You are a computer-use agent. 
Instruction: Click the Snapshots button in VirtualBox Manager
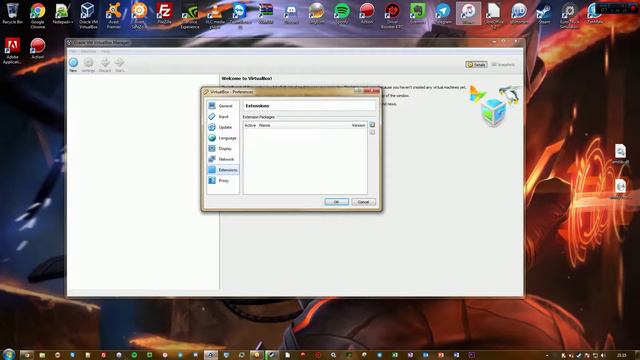click(503, 64)
